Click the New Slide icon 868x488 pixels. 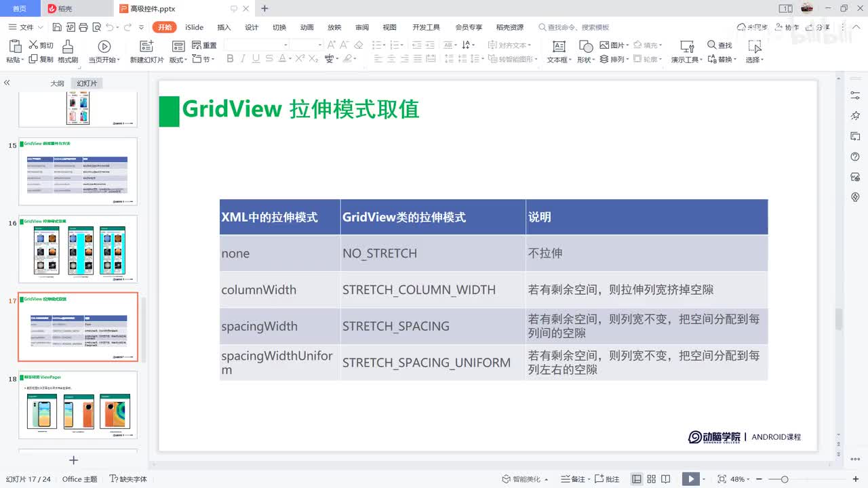[x=146, y=46]
